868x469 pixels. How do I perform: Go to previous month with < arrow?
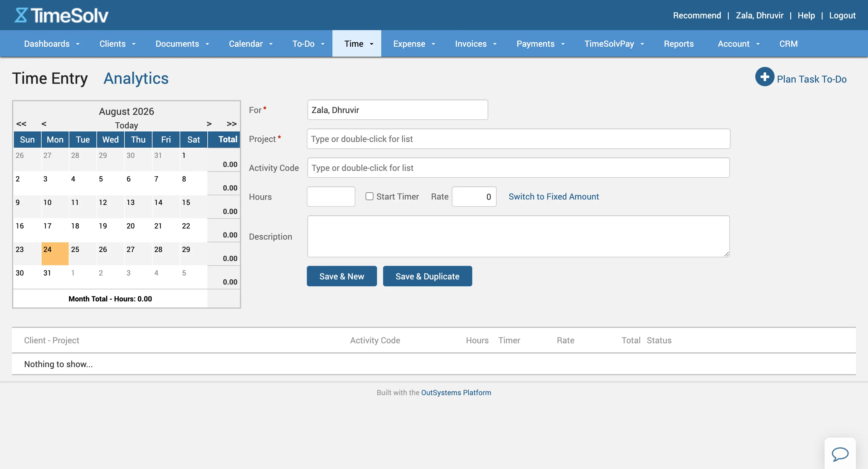point(44,124)
